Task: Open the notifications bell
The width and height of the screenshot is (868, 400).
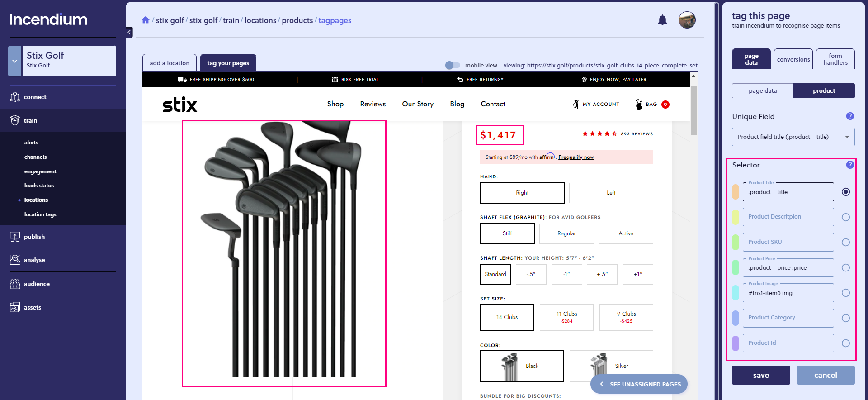Action: [x=662, y=19]
